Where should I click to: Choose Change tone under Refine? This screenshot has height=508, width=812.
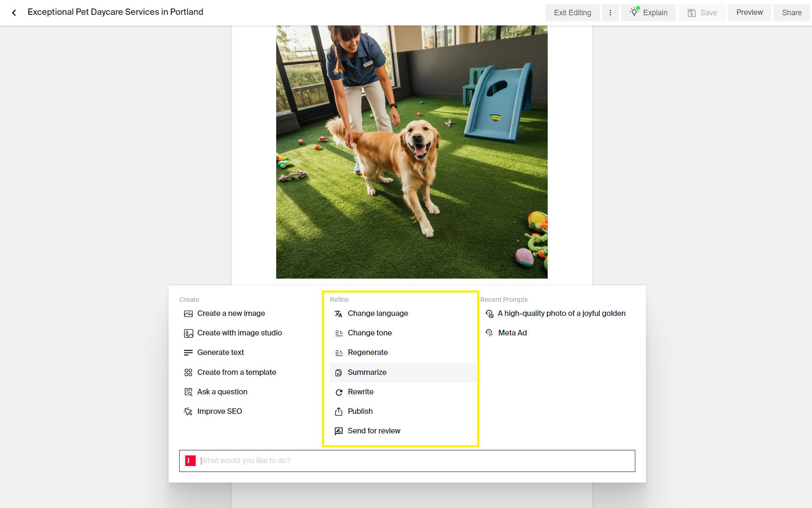tap(370, 333)
